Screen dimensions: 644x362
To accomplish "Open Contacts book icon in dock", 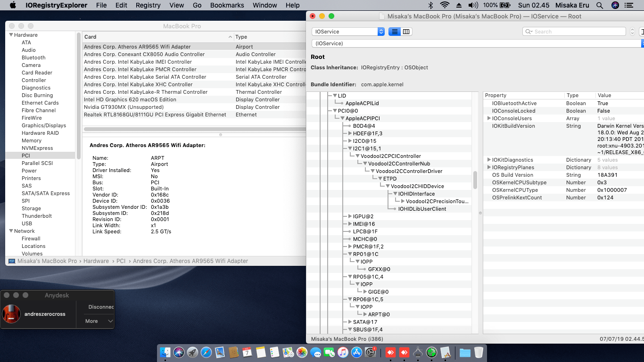I will click(x=233, y=353).
